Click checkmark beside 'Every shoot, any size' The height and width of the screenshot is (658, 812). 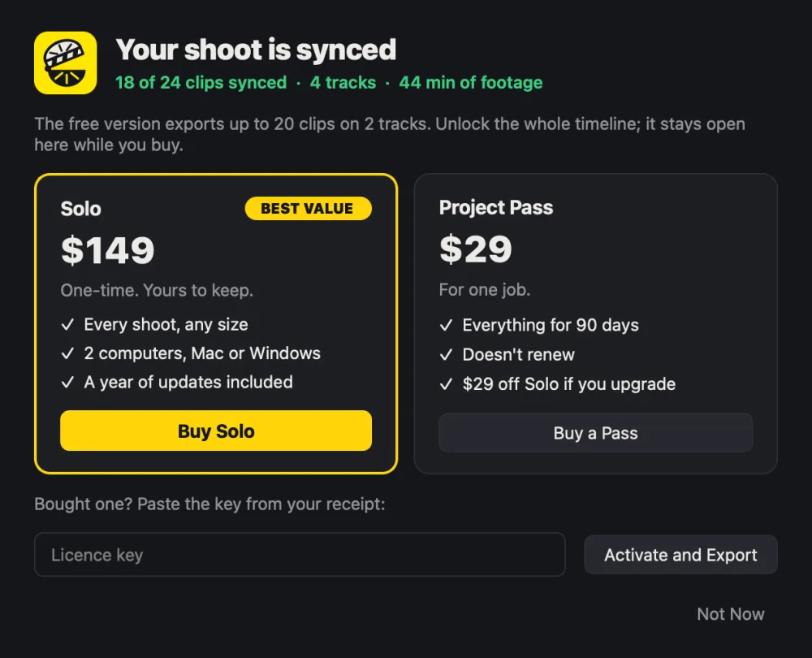pos(67,325)
